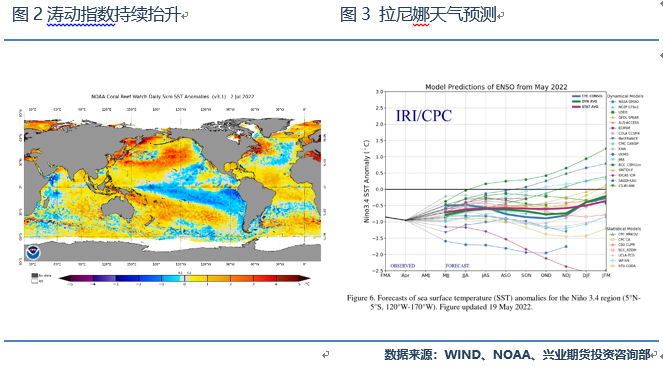This screenshot has height=368, width=663.
Task: Click the NASA GMAO legend marker
Action: (x=612, y=102)
